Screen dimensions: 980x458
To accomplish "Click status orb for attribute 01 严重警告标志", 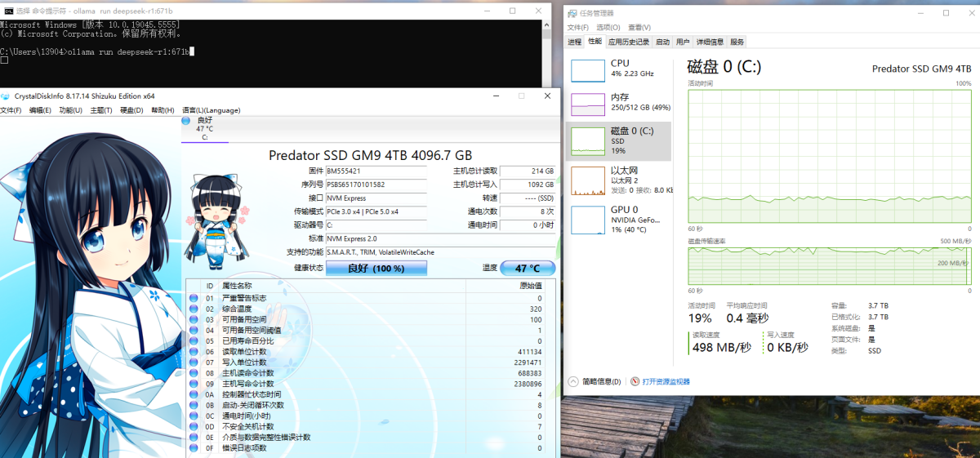I will pyautogui.click(x=194, y=298).
